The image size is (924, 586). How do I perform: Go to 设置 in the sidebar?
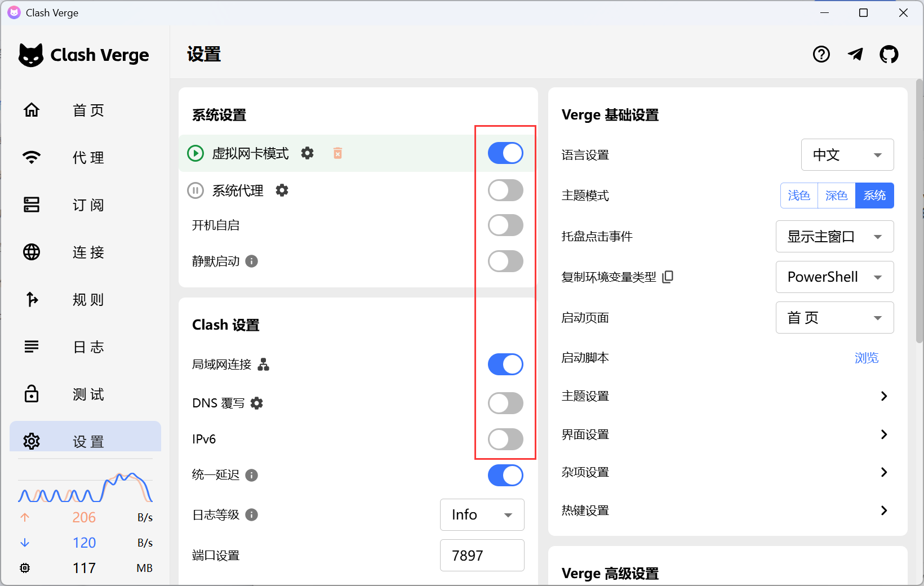pos(85,437)
